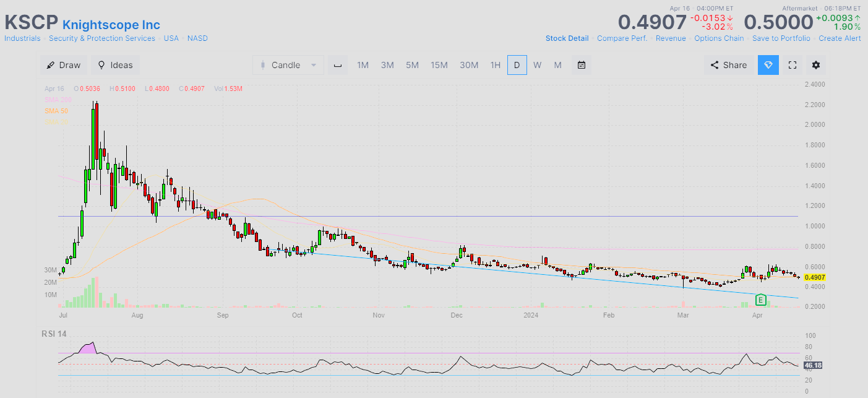Click the green E earnings marker
The height and width of the screenshot is (398, 868).
coord(761,300)
